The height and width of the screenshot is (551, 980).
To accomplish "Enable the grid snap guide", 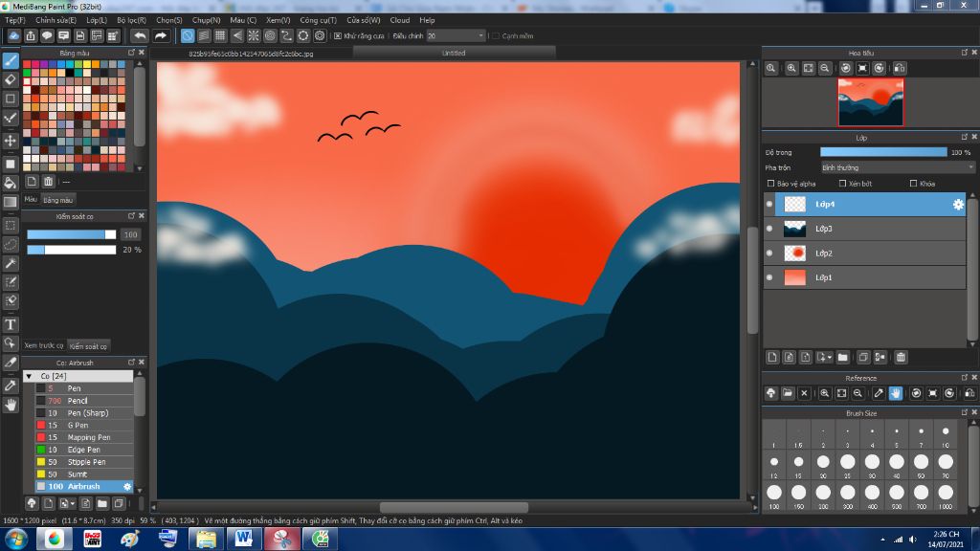I will (x=220, y=35).
